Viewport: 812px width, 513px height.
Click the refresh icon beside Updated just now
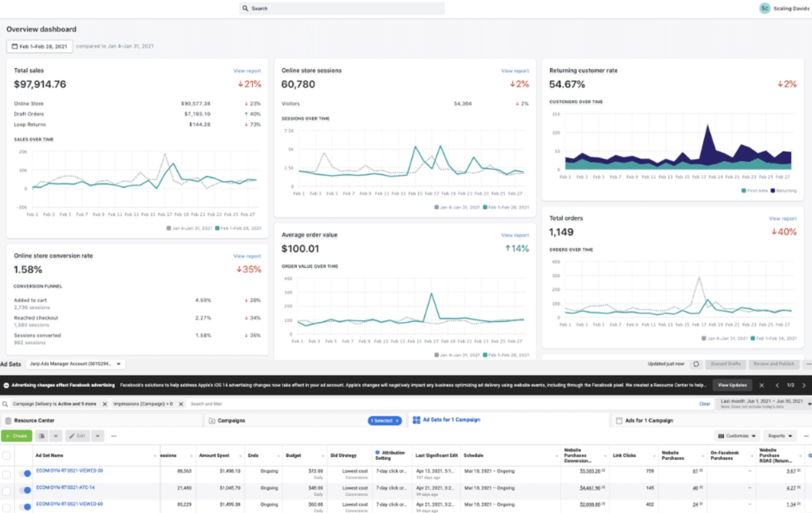pos(696,364)
